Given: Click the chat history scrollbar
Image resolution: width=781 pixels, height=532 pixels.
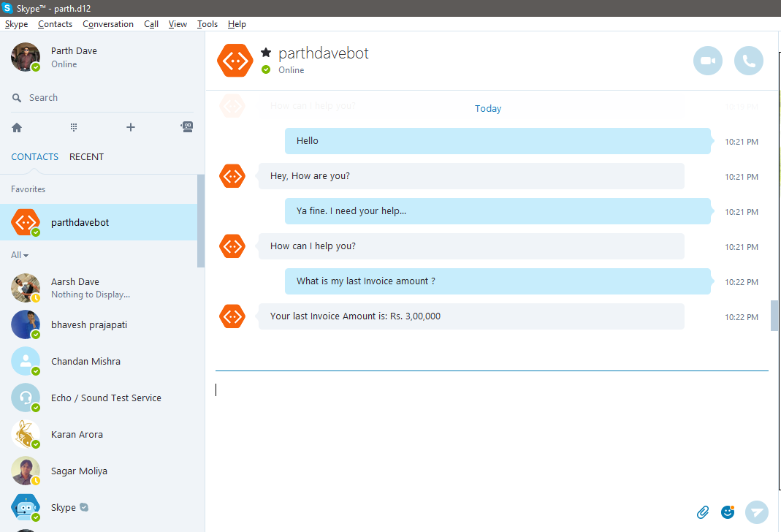Looking at the screenshot, I should (774, 314).
